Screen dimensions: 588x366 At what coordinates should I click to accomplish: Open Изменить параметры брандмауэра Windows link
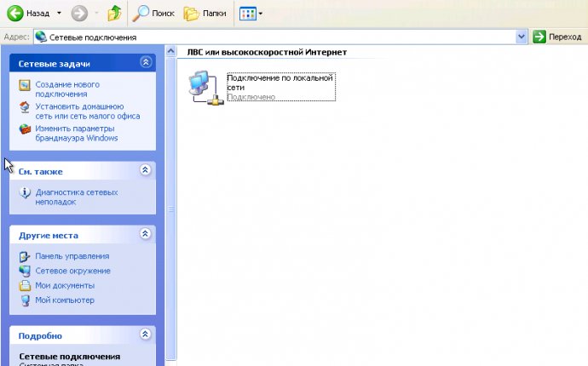pyautogui.click(x=77, y=133)
